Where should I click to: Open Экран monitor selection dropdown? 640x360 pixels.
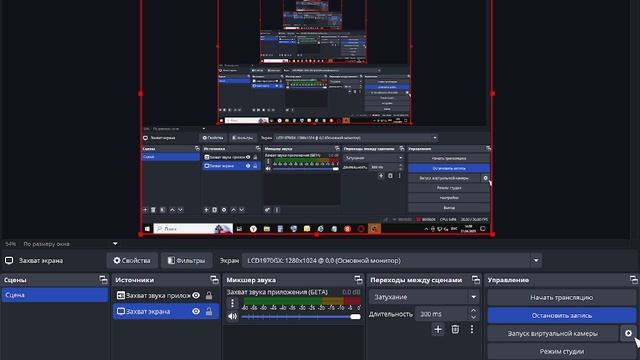[x=536, y=260]
